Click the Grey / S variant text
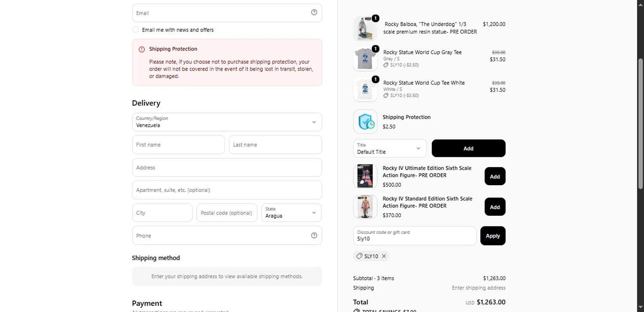The image size is (644, 312). tap(392, 59)
